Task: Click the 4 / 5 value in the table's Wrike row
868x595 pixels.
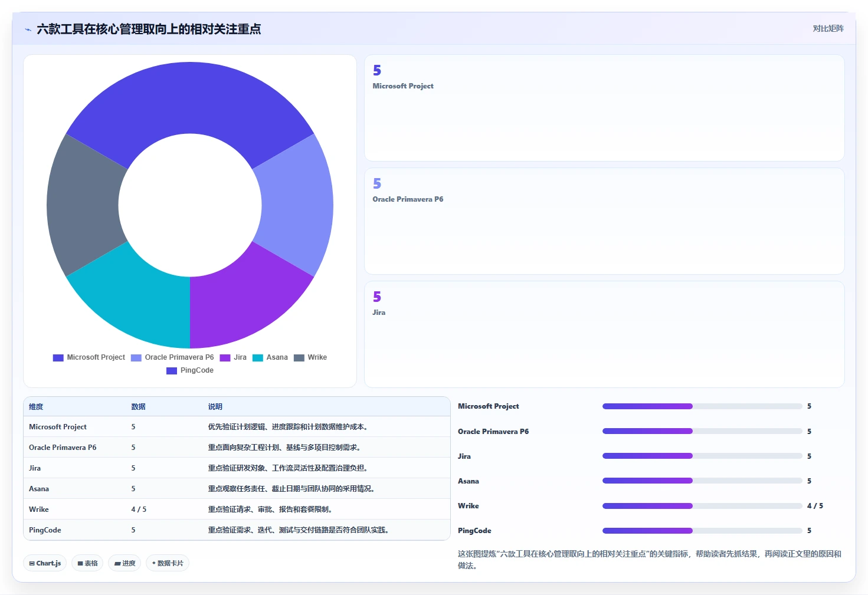Action: click(139, 509)
